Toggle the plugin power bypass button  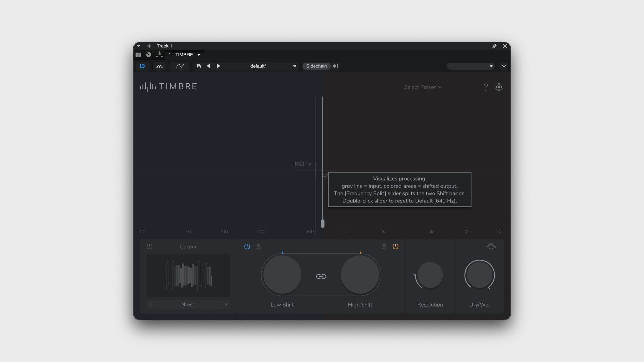click(x=142, y=66)
